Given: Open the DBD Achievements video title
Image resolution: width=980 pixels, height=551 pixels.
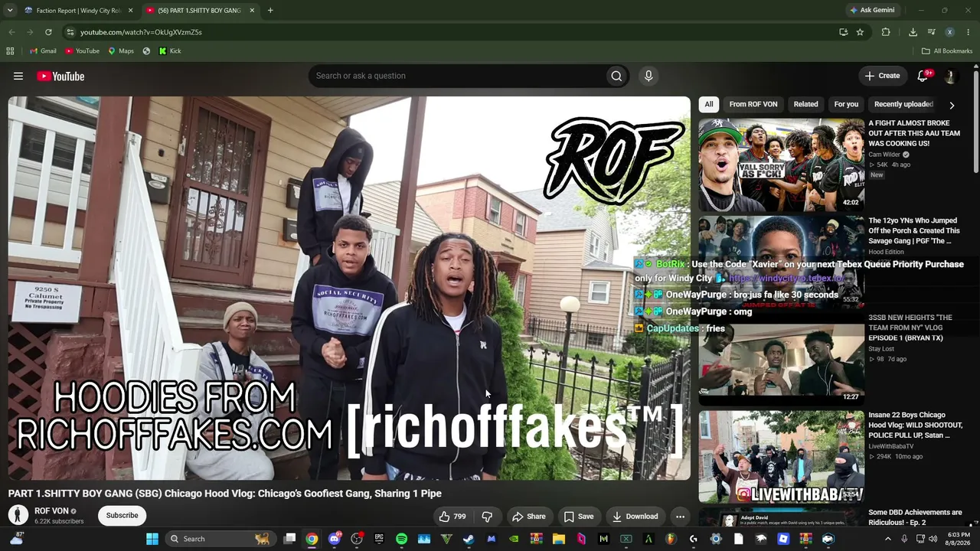Looking at the screenshot, I should click(x=915, y=517).
